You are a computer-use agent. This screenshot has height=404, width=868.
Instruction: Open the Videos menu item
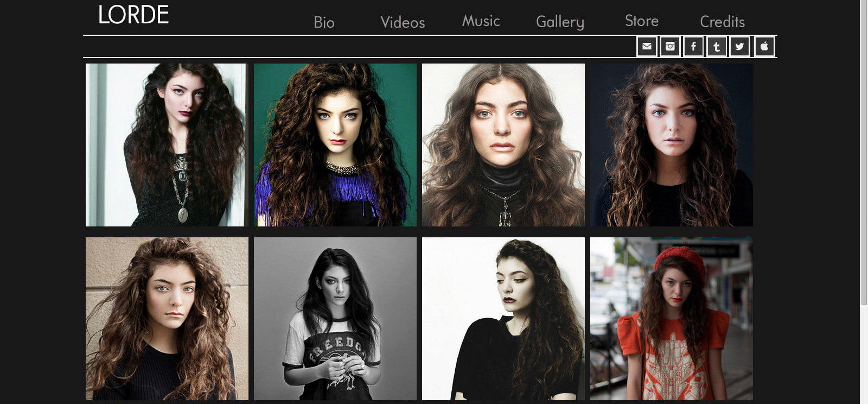pos(403,22)
